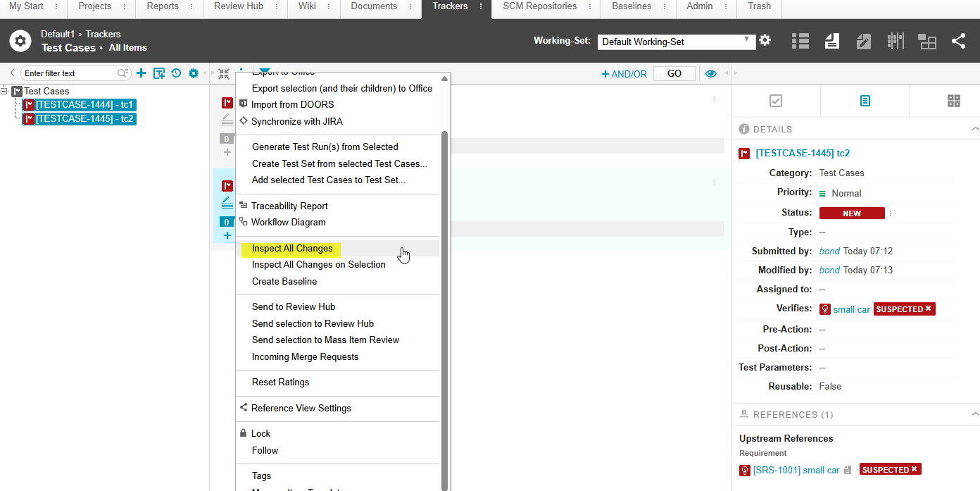Open the Baselines menu in top navigation
The image size is (980, 491).
632,6
